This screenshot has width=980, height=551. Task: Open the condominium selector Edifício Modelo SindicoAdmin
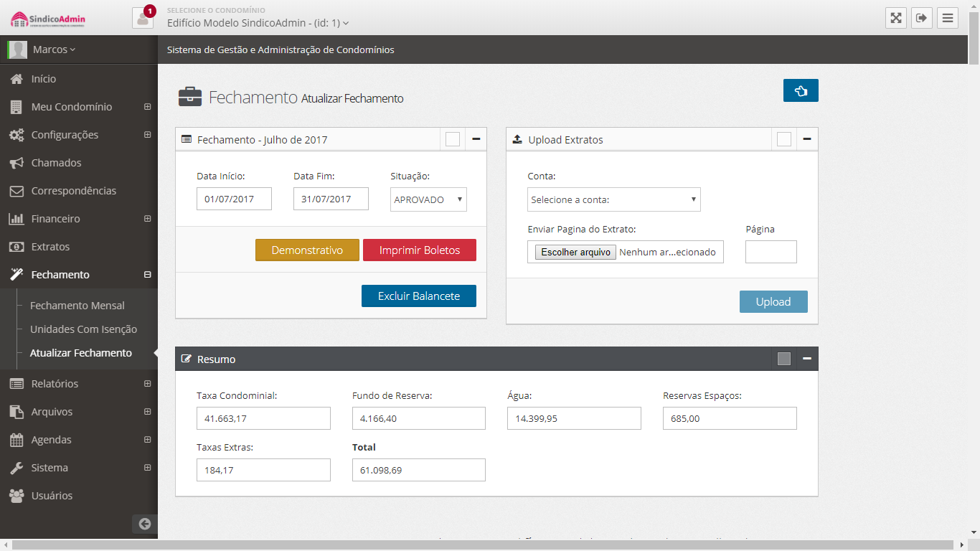[258, 23]
